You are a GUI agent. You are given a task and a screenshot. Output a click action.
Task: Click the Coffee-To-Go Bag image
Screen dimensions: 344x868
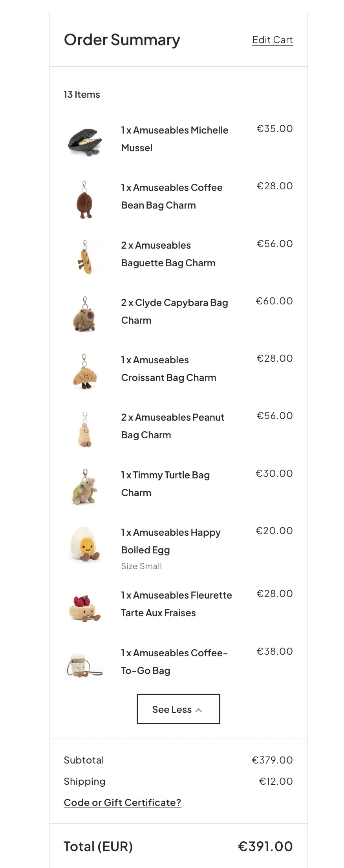(x=85, y=665)
